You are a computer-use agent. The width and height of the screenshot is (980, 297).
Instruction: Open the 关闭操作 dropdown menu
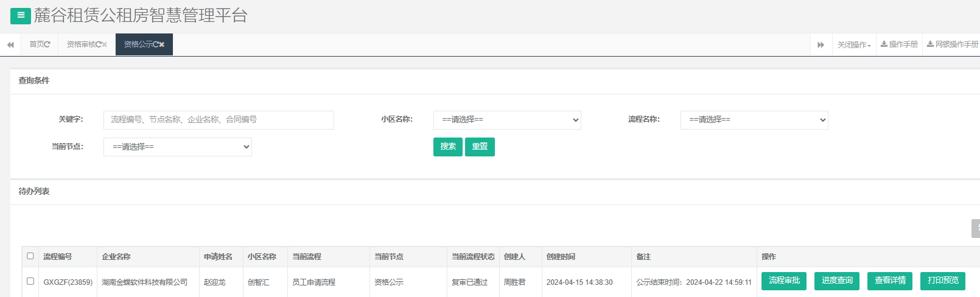[x=854, y=44]
